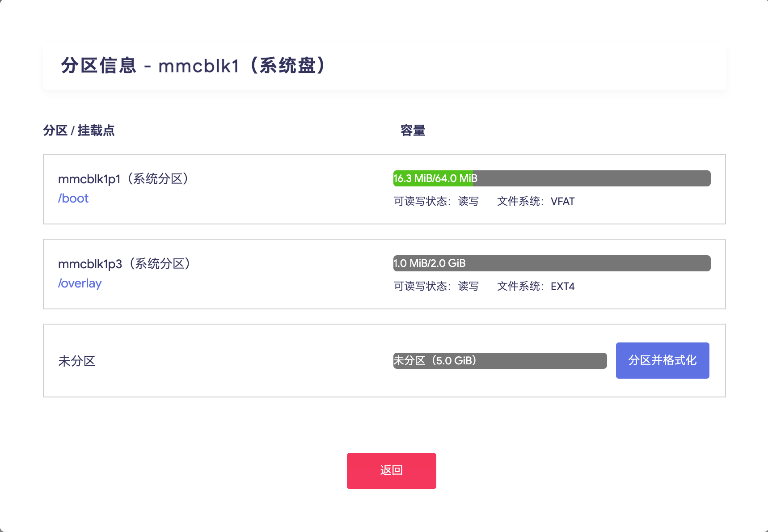Click 可读写状态：读写 under the overlay partition
The width and height of the screenshot is (768, 532).
click(x=436, y=287)
